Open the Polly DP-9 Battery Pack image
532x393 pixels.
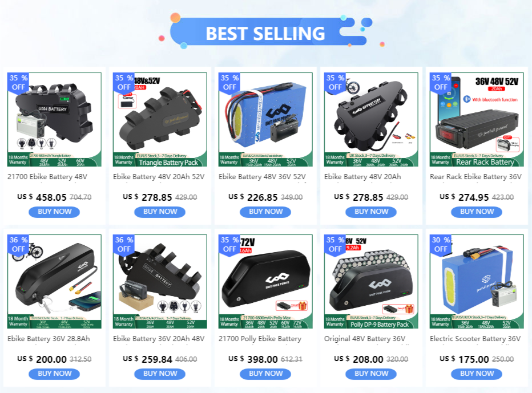(371, 281)
